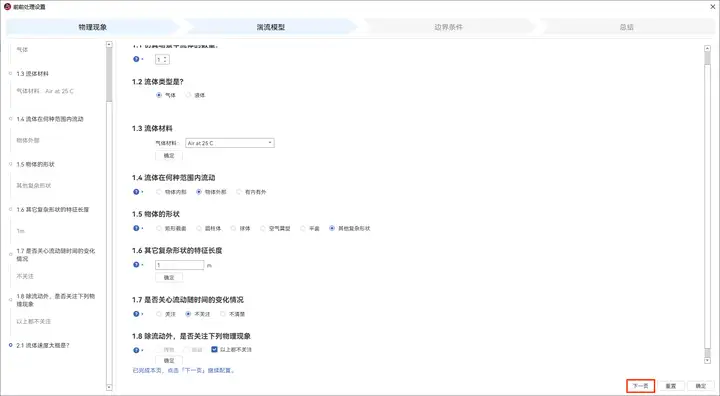Switch to the 湍流模型 step tab

coord(270,27)
